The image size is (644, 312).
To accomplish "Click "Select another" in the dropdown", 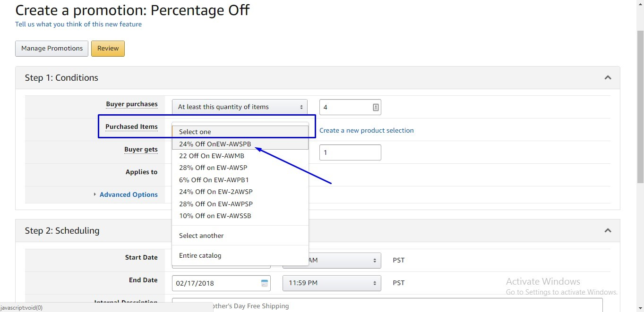I will (x=201, y=236).
